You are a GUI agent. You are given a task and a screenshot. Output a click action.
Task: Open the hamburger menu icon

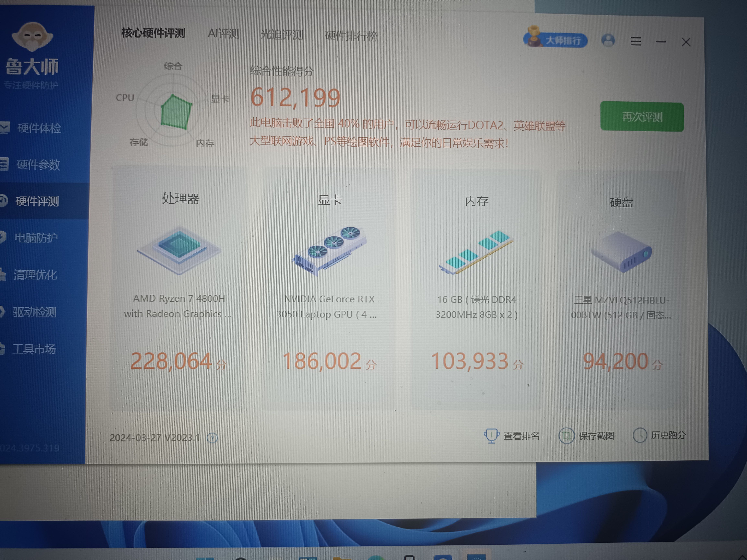coord(636,41)
